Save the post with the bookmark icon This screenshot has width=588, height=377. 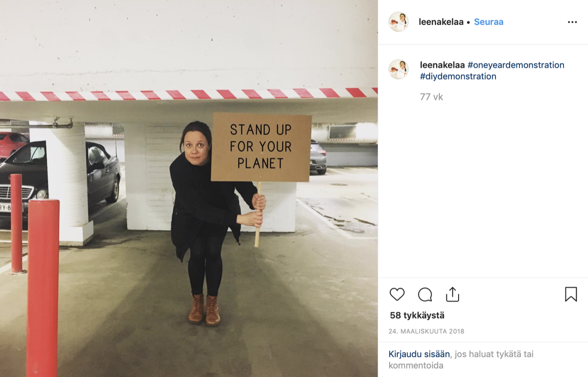click(571, 294)
